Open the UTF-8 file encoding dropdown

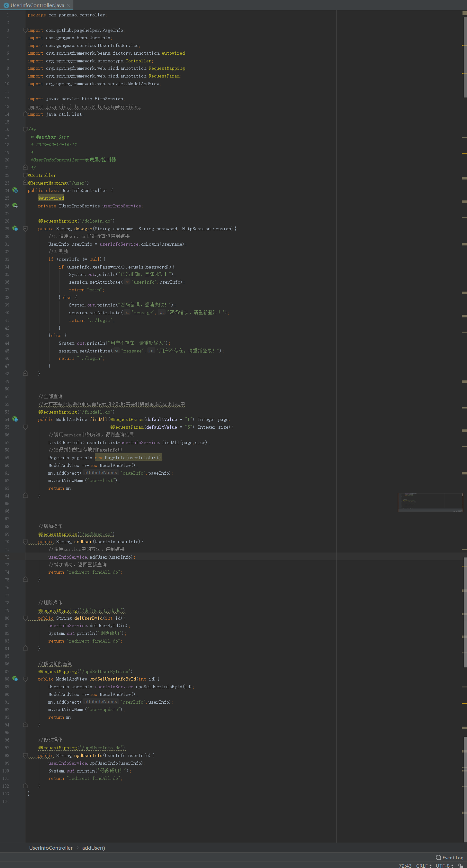click(x=445, y=866)
